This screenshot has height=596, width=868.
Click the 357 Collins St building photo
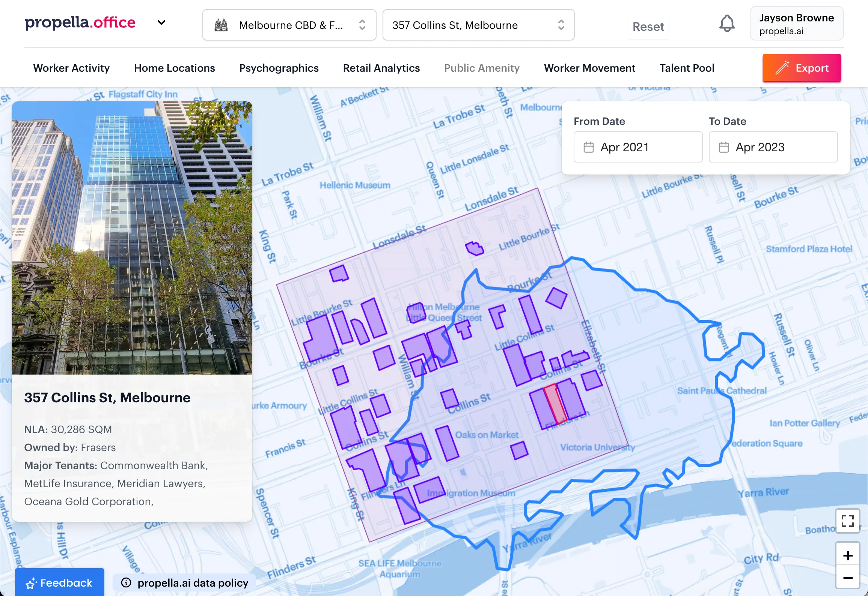(132, 238)
